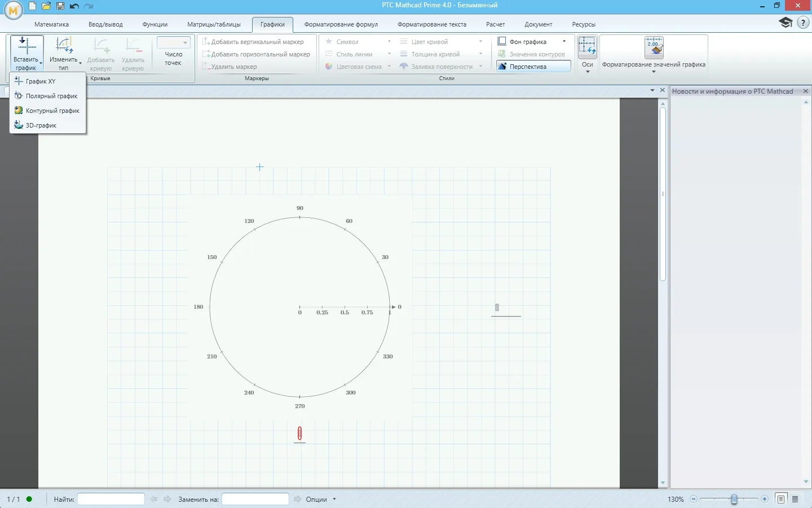
Task: Switch to the Ресурсы tab
Action: pyautogui.click(x=584, y=24)
